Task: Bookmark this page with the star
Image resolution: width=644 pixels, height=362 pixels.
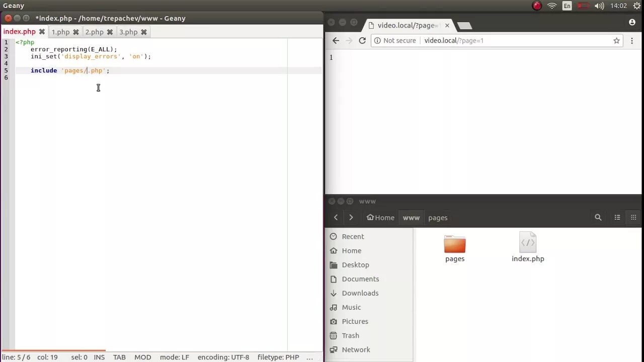Action: click(616, 41)
